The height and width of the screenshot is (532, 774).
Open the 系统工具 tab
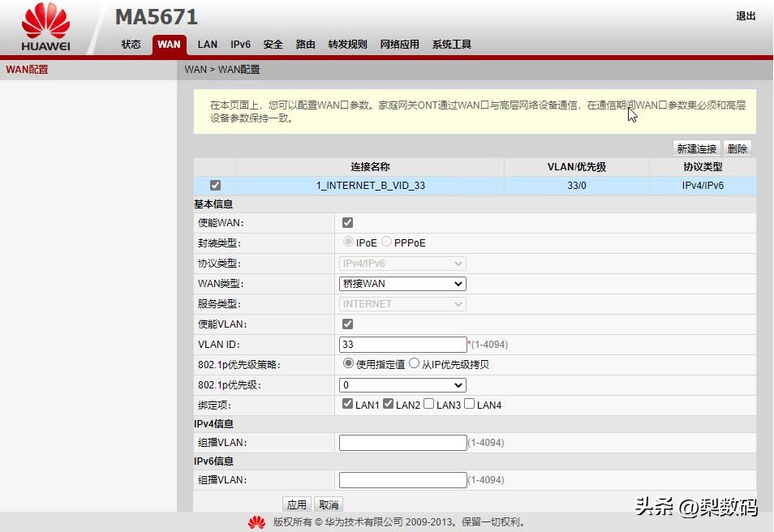[452, 45]
